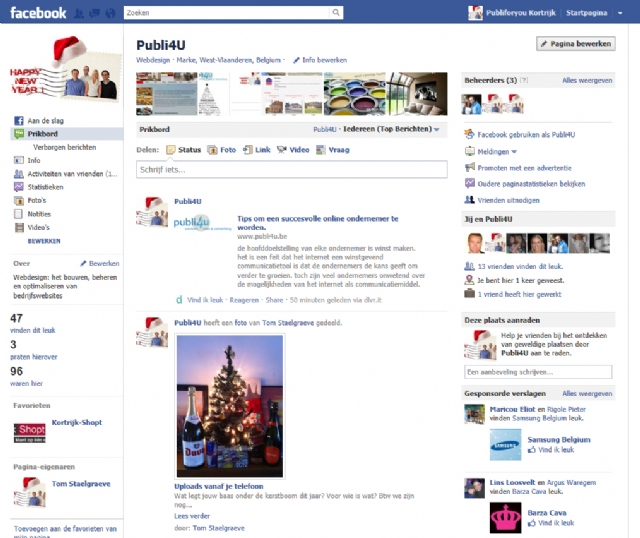
Task: Select the Vraag share icon
Action: (321, 150)
